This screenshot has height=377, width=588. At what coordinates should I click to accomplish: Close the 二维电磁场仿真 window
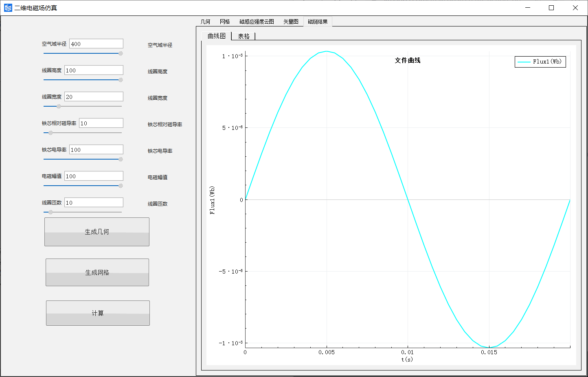(x=575, y=8)
